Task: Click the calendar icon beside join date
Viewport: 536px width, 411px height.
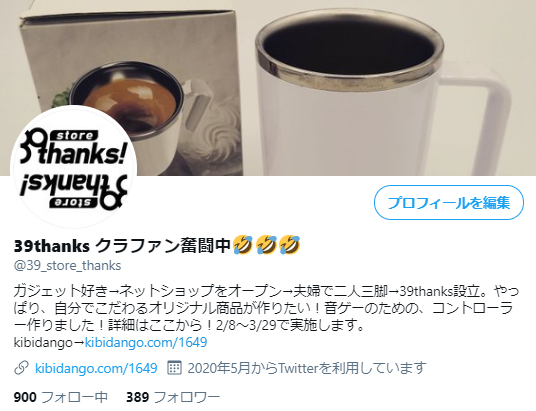Action: (174, 368)
